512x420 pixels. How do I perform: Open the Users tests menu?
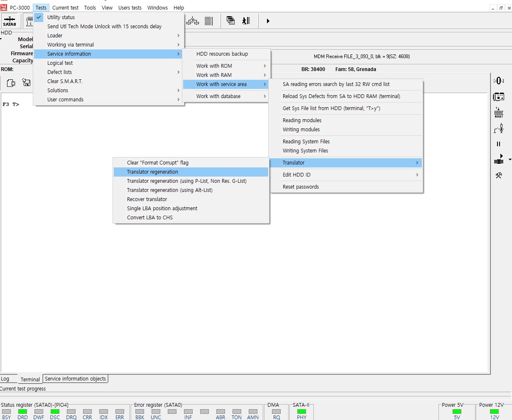point(130,7)
